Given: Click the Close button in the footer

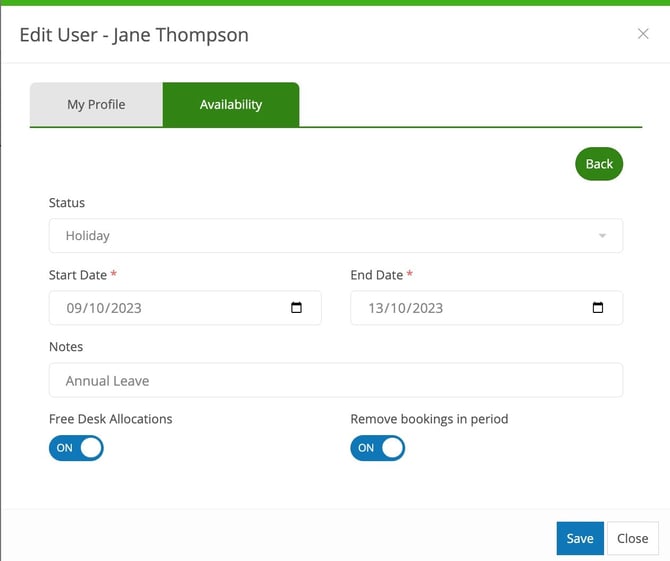Looking at the screenshot, I should (632, 538).
